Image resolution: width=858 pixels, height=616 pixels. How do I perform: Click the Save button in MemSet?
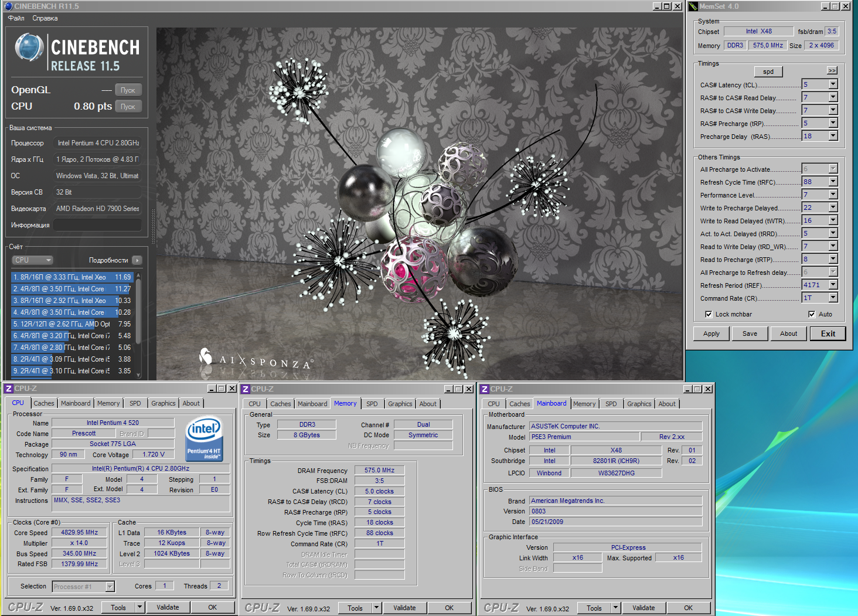[x=750, y=333]
